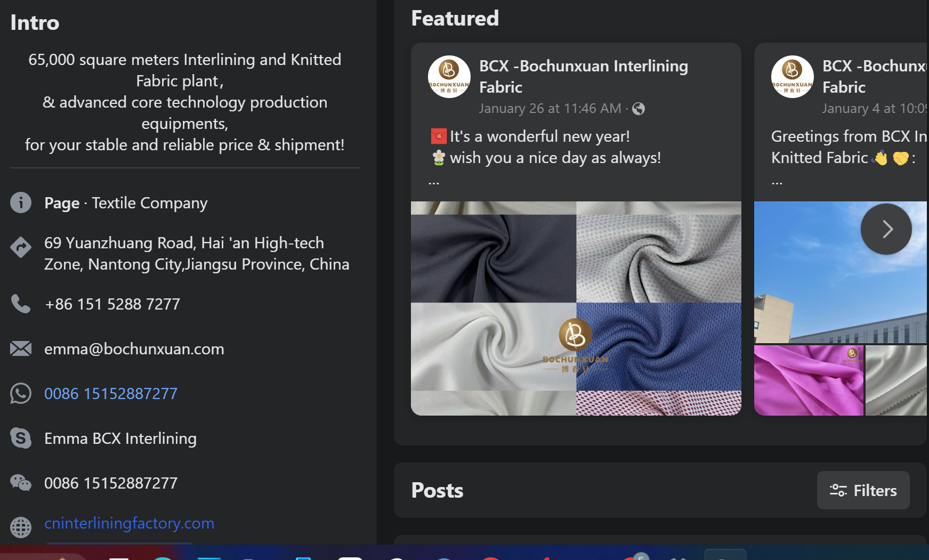Click the email envelope icon
The width and height of the screenshot is (929, 560).
tap(21, 349)
